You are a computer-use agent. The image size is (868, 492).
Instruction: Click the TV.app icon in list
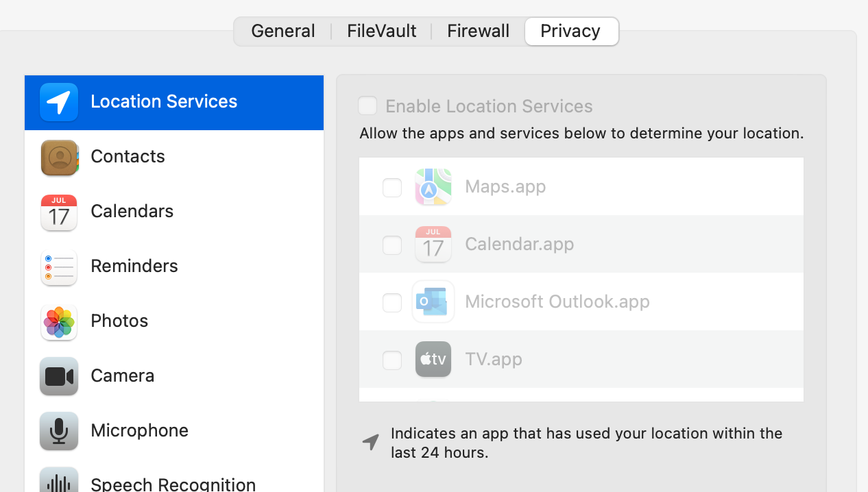point(433,359)
